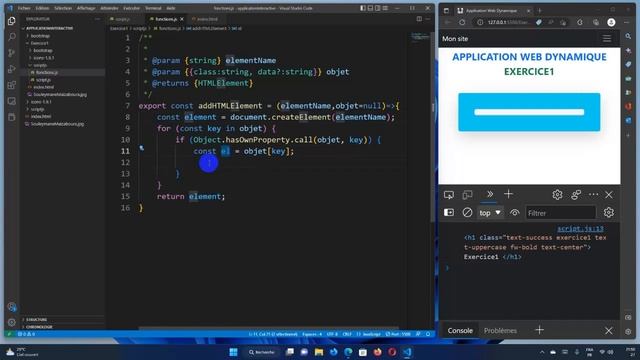Click the Filtrer console filter field
Viewport: 640px width, 360px height.
point(560,213)
